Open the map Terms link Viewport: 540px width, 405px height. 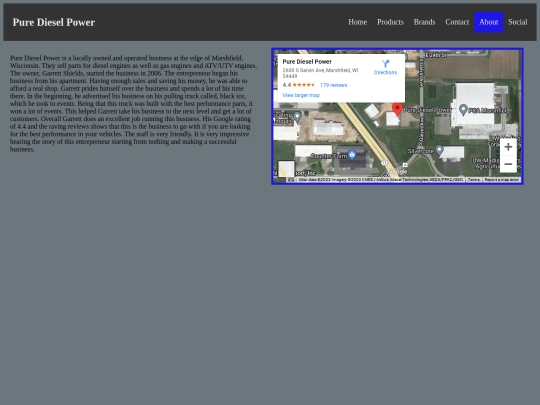(x=474, y=180)
